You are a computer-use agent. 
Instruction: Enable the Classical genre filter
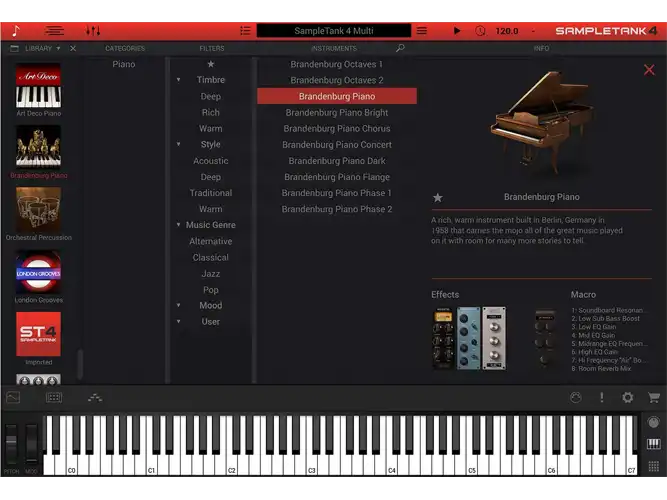point(211,257)
